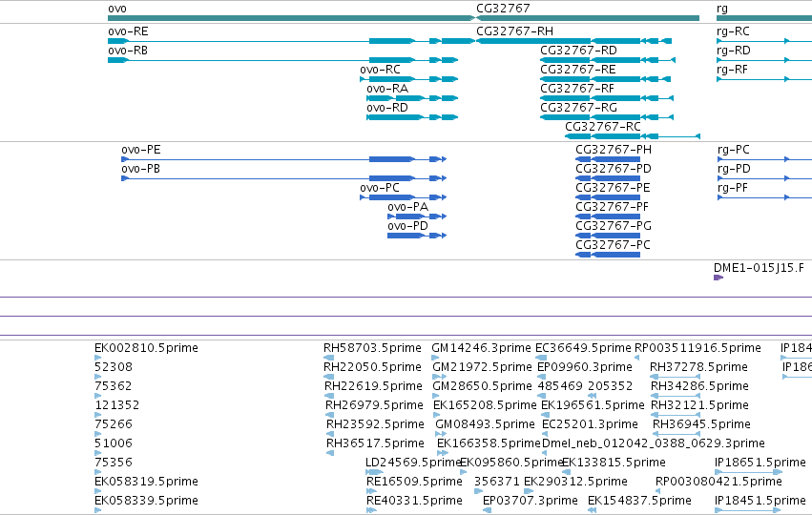Select GM21972.5prime EST label

click(x=482, y=367)
